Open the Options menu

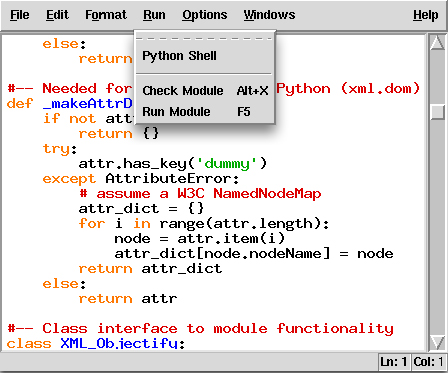pos(205,15)
